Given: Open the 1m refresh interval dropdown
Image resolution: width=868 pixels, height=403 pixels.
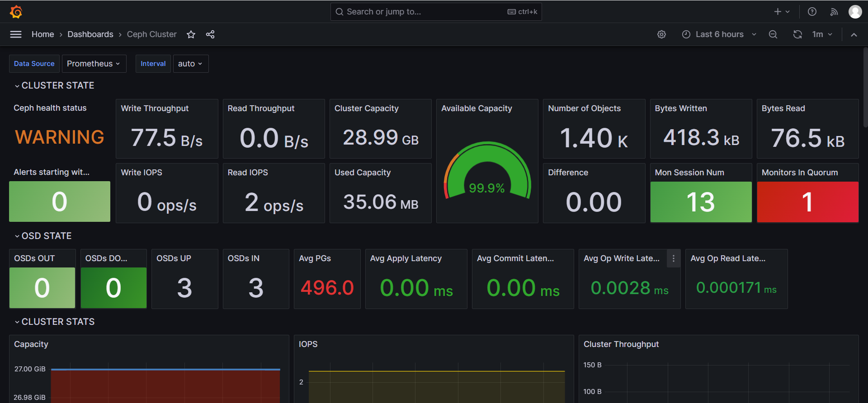Looking at the screenshot, I should point(822,34).
